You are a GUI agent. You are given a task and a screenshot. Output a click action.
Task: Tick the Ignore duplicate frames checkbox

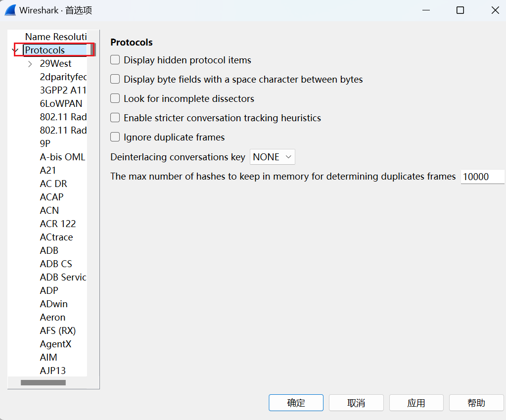pyautogui.click(x=115, y=137)
